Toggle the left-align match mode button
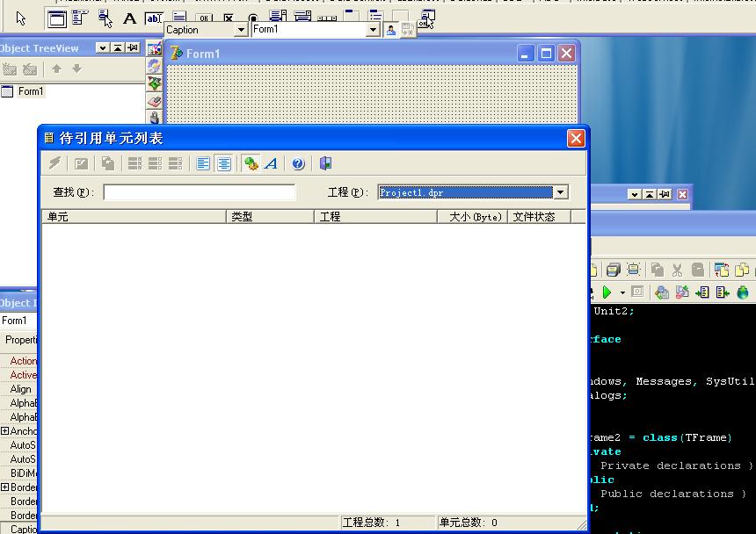 203,163
